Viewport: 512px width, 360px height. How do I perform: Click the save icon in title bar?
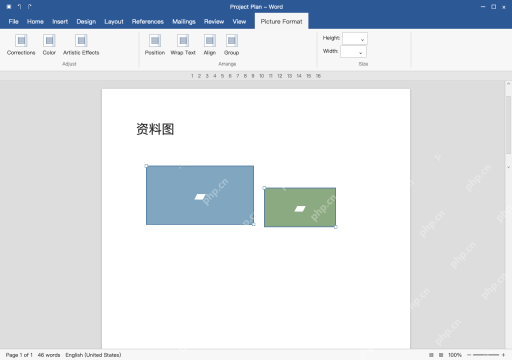point(9,7)
